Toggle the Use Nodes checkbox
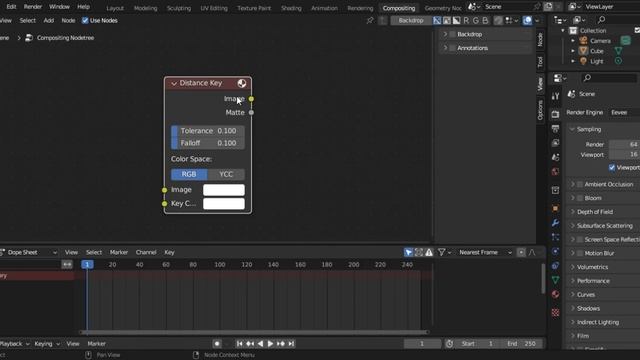Screen dimensions: 640x360 pos(85,20)
